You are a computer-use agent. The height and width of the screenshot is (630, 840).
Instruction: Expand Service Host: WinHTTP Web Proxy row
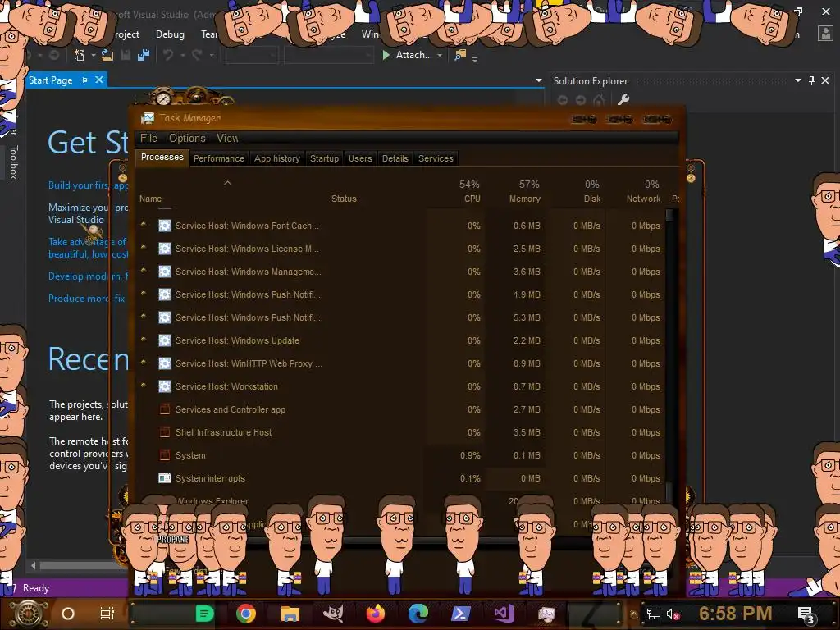(143, 362)
